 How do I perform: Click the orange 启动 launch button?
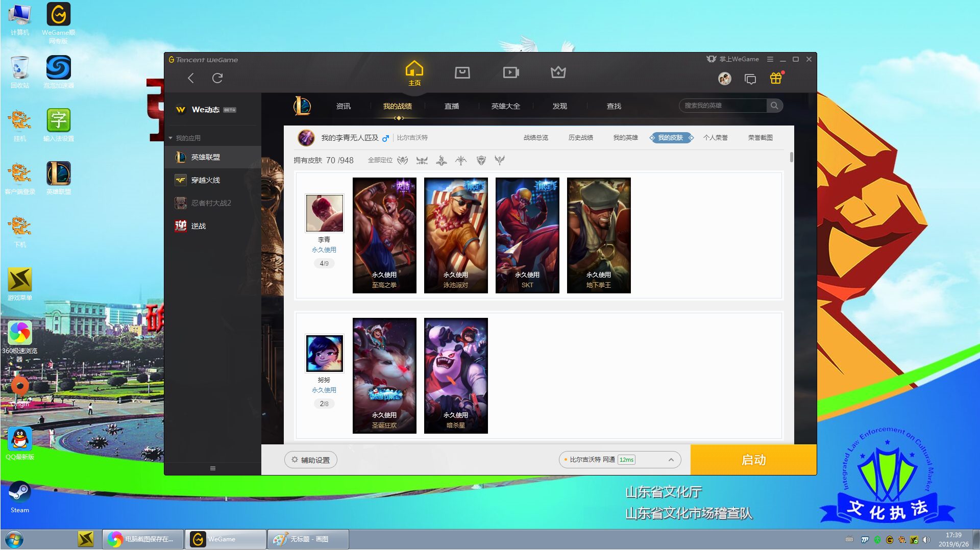click(x=753, y=460)
